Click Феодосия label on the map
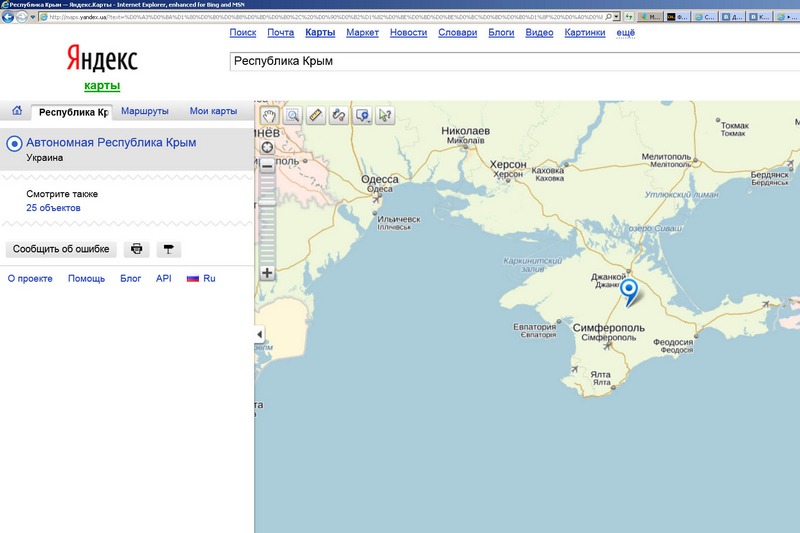This screenshot has height=533, width=800. pos(673,342)
